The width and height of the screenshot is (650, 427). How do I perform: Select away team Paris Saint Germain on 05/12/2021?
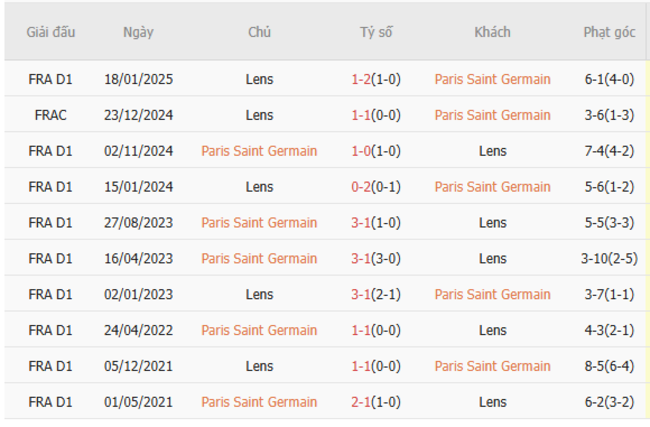pos(492,366)
